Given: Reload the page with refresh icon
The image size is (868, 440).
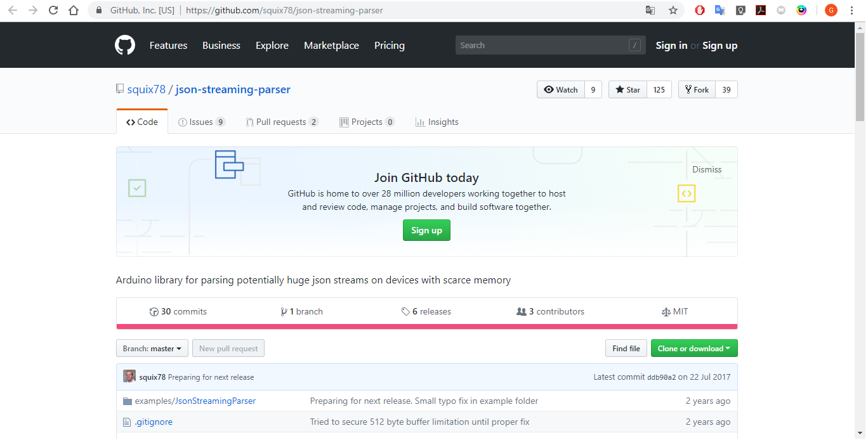Looking at the screenshot, I should [x=53, y=10].
